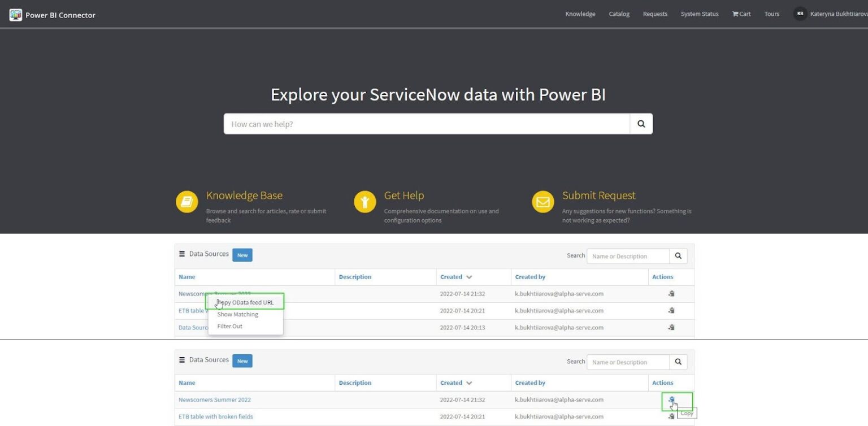Click the search magnifier in the lower Data Sources table
The height and width of the screenshot is (426, 868).
pyautogui.click(x=678, y=362)
